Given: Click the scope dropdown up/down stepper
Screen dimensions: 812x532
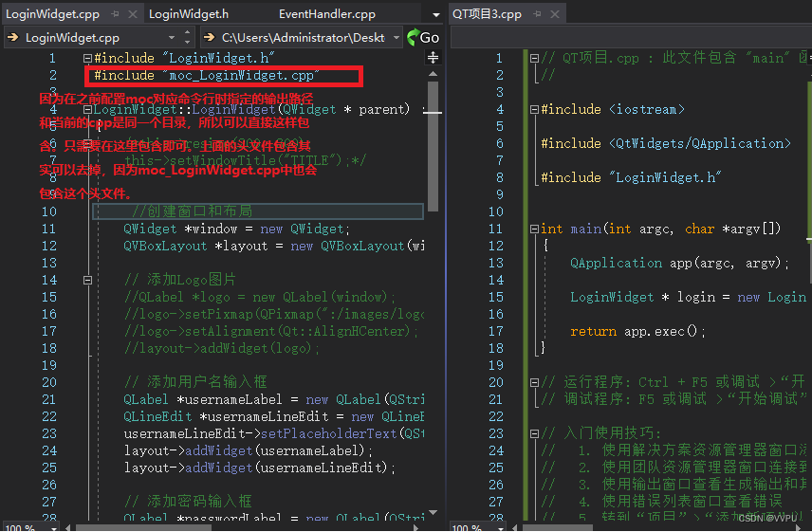Looking at the screenshot, I should pos(187,37).
